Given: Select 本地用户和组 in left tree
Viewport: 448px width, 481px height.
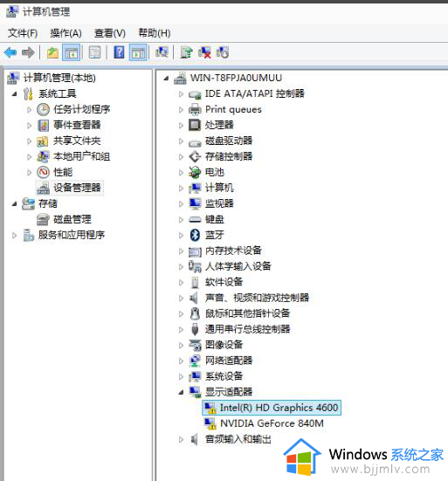Looking at the screenshot, I should pyautogui.click(x=81, y=156).
